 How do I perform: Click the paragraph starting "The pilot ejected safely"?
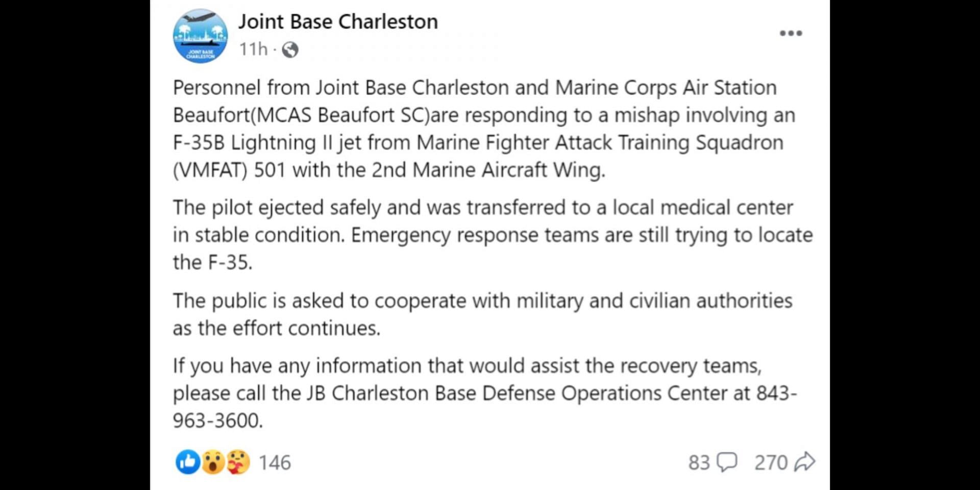[x=493, y=235]
